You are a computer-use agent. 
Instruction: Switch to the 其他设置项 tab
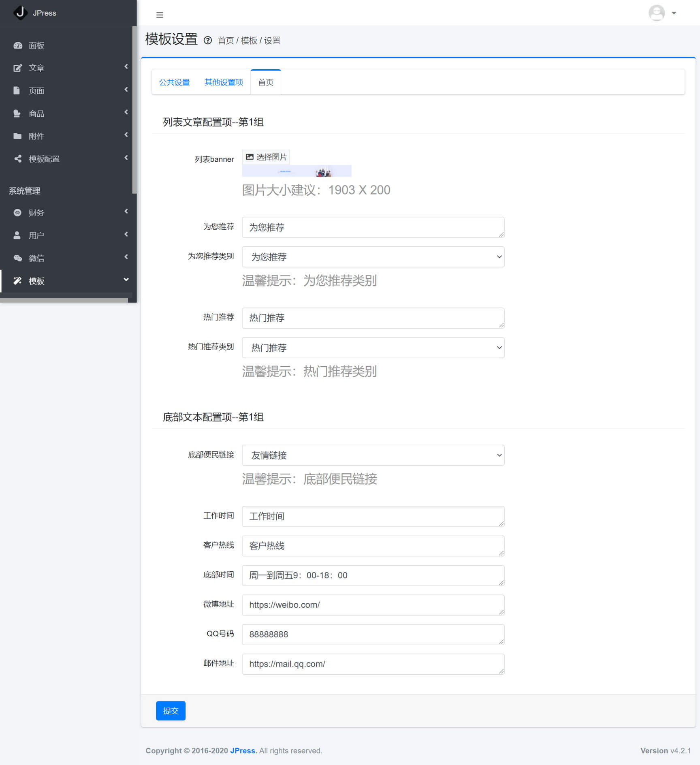[224, 82]
